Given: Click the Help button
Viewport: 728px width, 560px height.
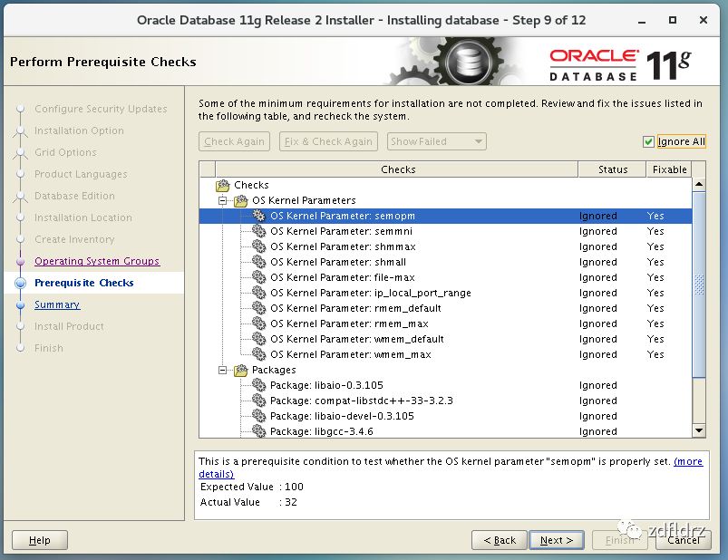Looking at the screenshot, I should 40,540.
